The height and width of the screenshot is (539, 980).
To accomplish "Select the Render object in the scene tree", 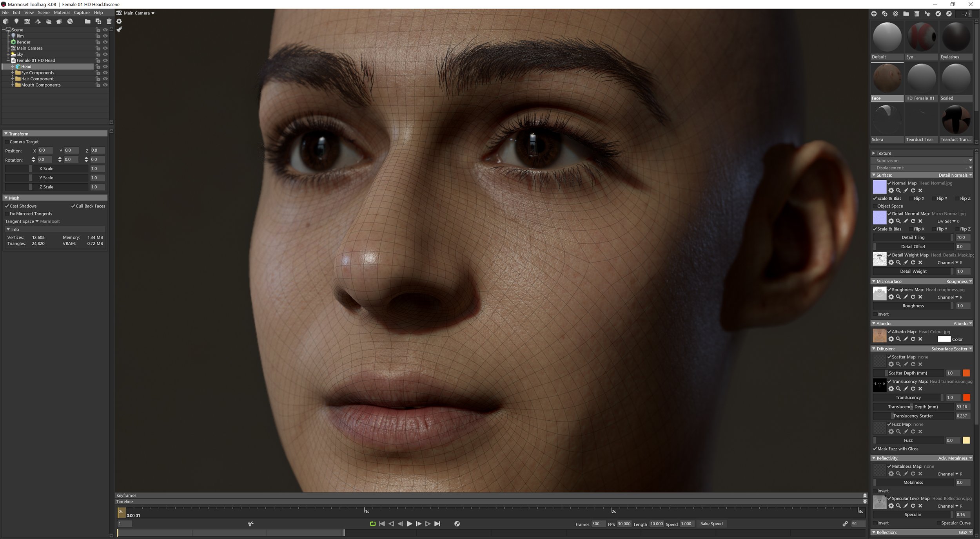I will click(24, 42).
